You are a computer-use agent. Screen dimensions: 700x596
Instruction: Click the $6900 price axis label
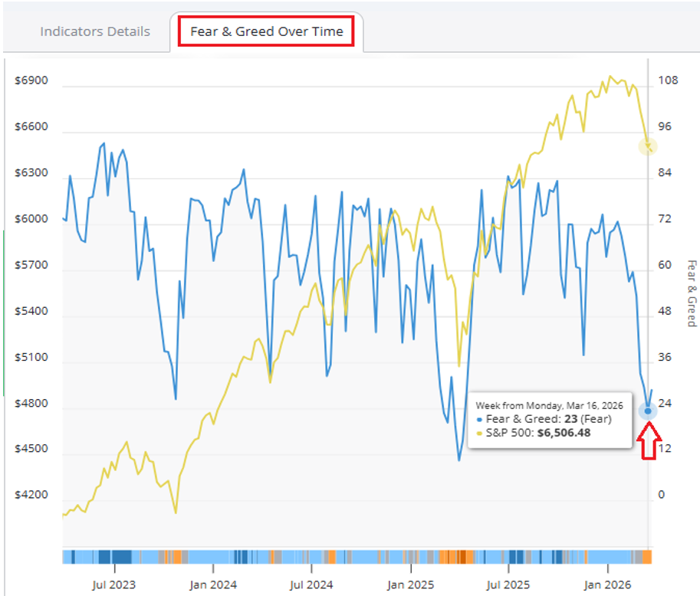point(31,80)
